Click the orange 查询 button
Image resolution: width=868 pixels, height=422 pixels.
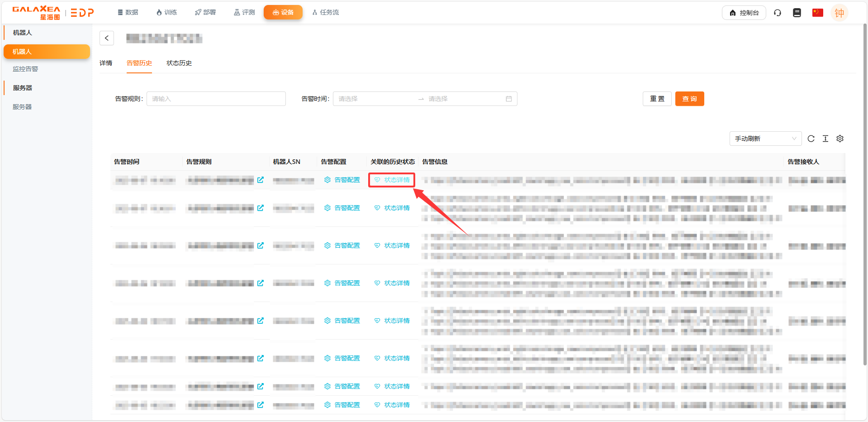(689, 99)
